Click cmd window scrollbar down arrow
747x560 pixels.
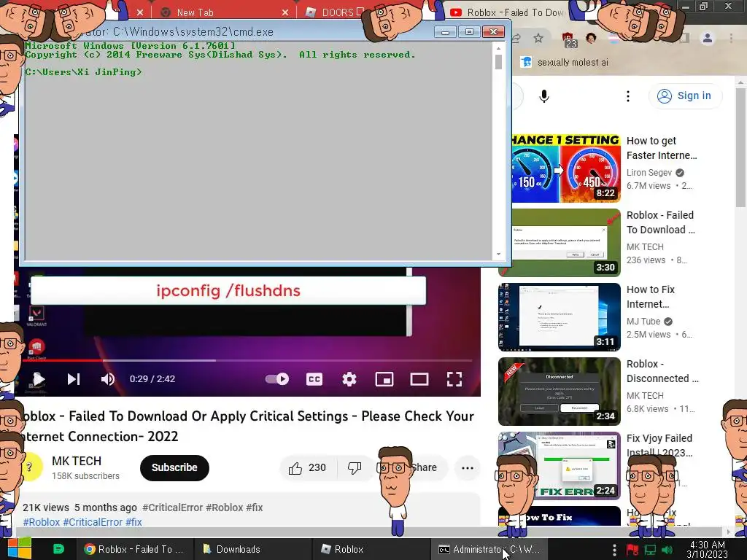click(x=498, y=254)
